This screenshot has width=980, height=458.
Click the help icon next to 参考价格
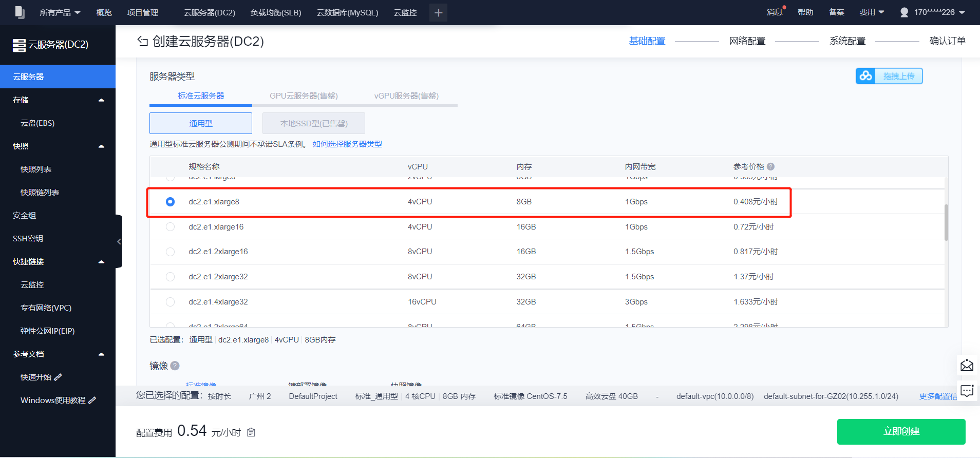[x=770, y=166]
